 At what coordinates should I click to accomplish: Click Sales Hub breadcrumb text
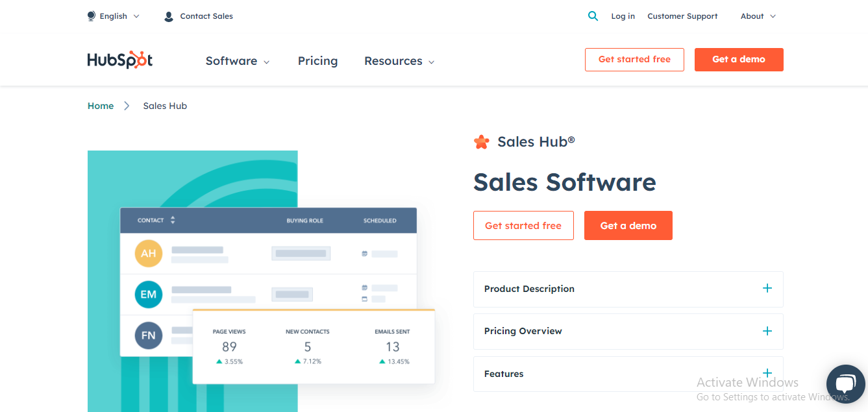[x=165, y=106]
